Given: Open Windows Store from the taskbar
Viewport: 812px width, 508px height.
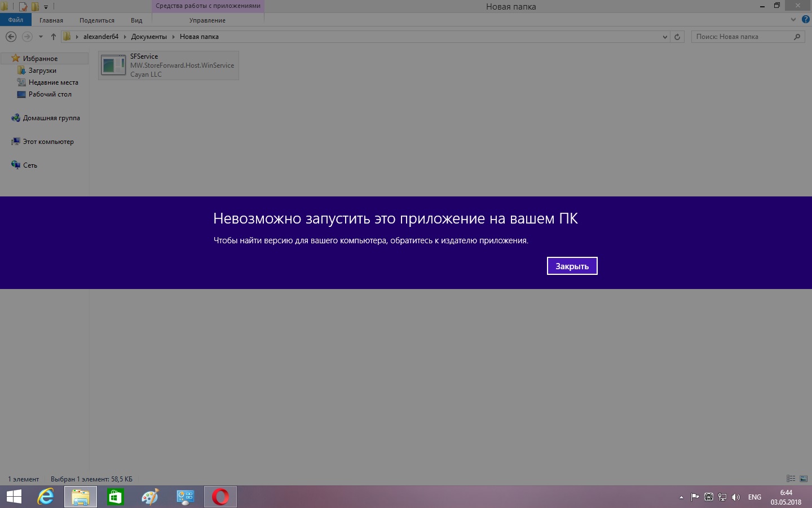Looking at the screenshot, I should coord(116,497).
